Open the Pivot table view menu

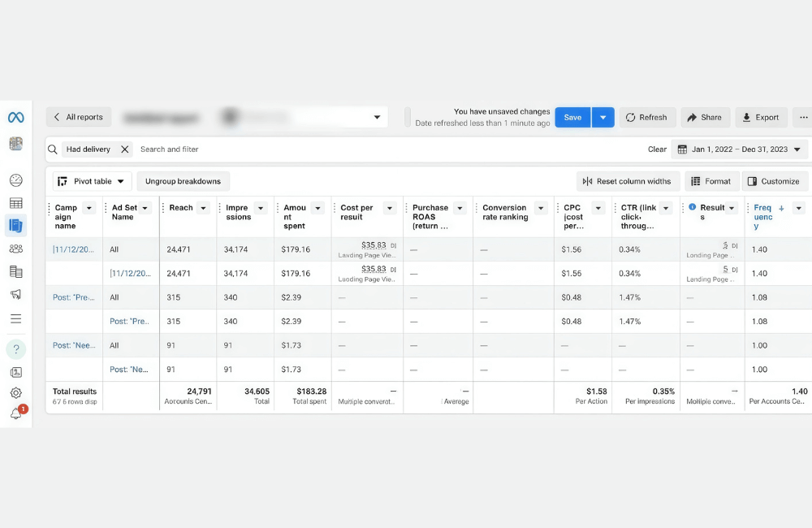[x=91, y=180]
